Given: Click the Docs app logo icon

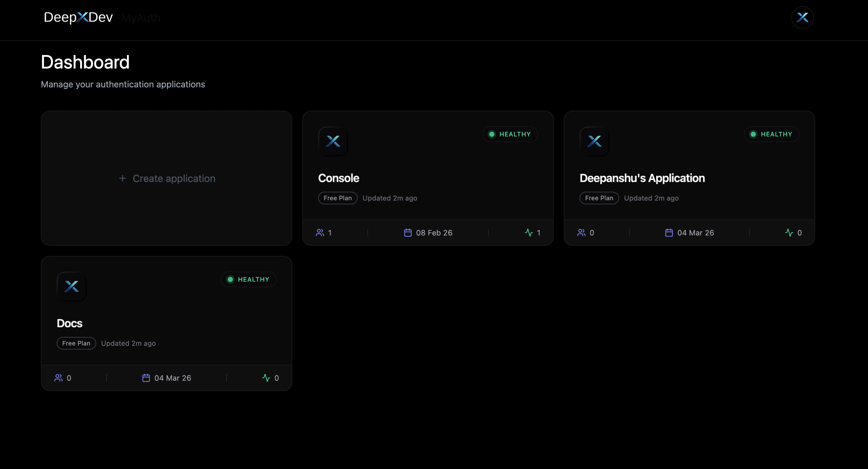Looking at the screenshot, I should point(71,286).
